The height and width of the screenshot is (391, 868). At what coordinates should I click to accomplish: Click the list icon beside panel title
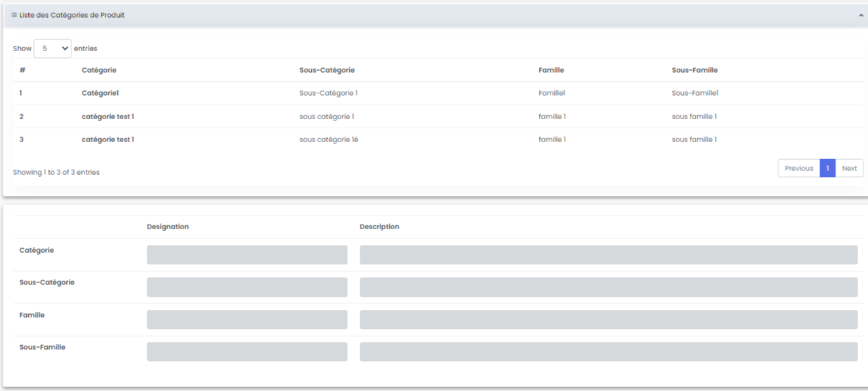[x=14, y=15]
